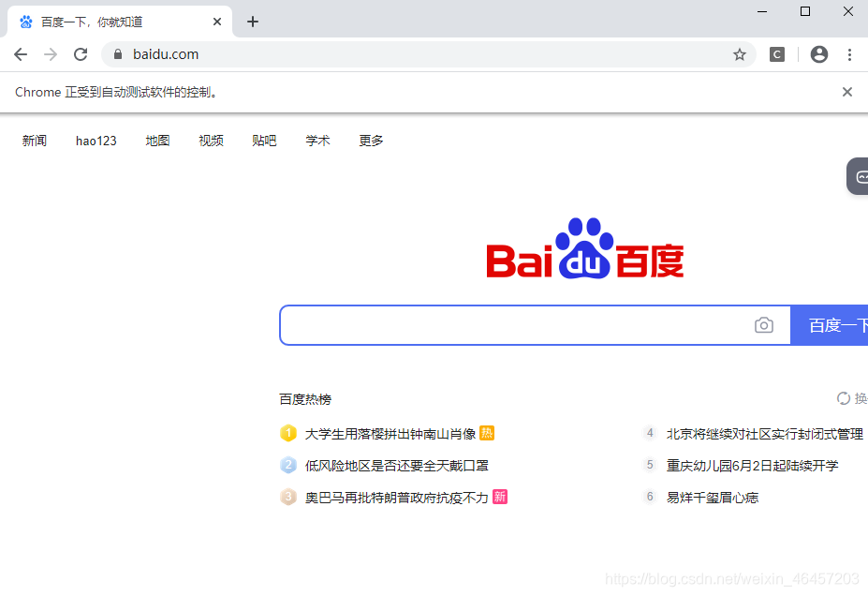
Task: Click the 百度一下 search button
Action: click(840, 324)
